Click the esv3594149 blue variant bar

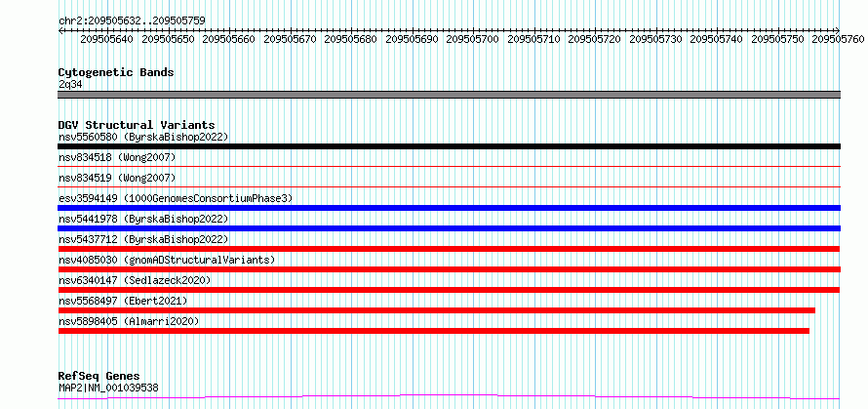coord(449,208)
